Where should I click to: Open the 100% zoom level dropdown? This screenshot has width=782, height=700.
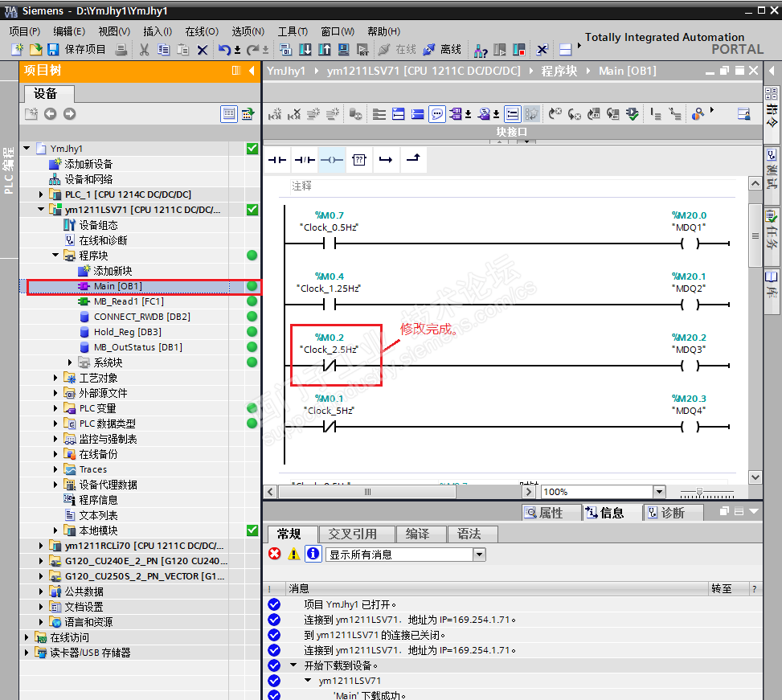tap(659, 492)
